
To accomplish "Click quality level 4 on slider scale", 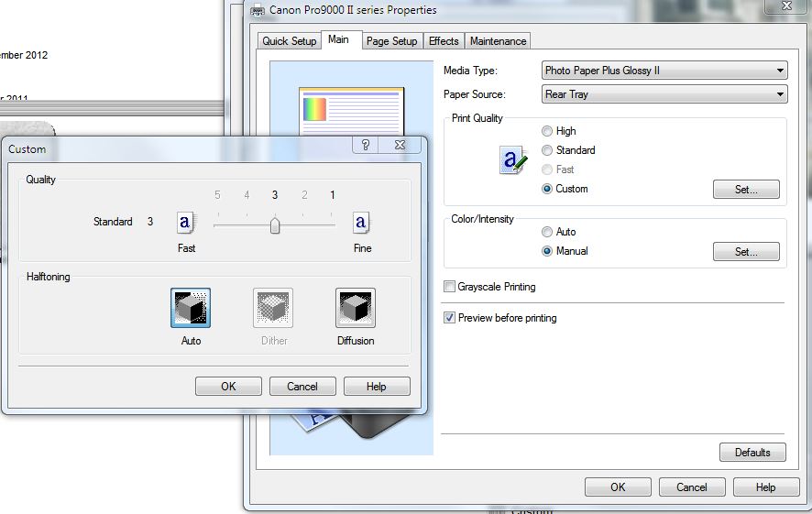I will (247, 195).
